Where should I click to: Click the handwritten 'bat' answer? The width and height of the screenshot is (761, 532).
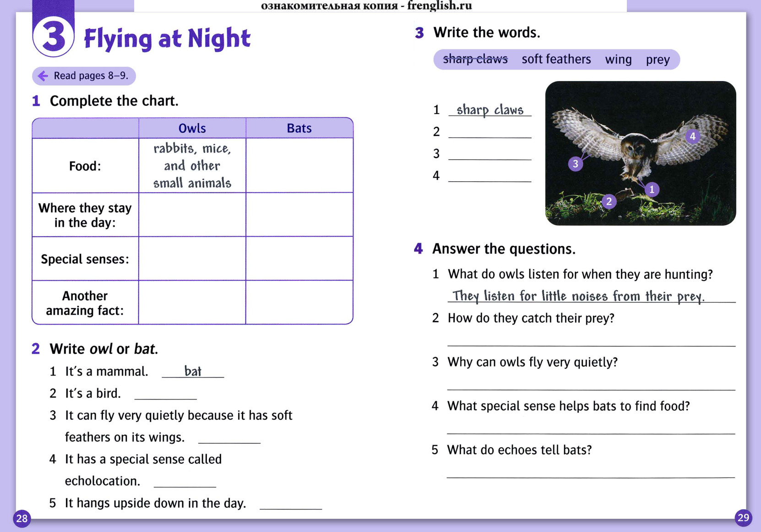193,371
